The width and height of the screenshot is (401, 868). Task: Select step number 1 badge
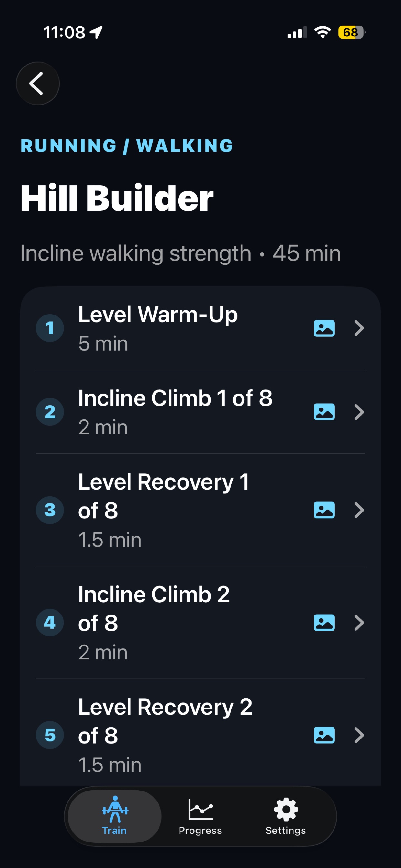pyautogui.click(x=50, y=328)
